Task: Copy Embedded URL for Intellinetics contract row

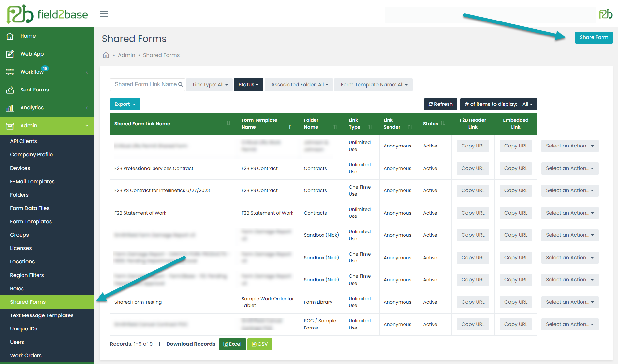Action: pos(516,190)
